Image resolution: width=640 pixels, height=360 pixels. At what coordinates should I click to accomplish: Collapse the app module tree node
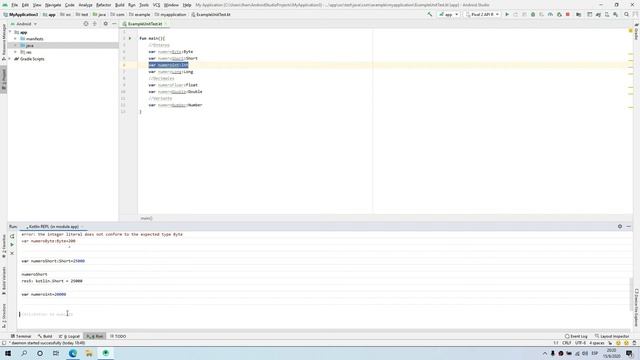click(11, 32)
